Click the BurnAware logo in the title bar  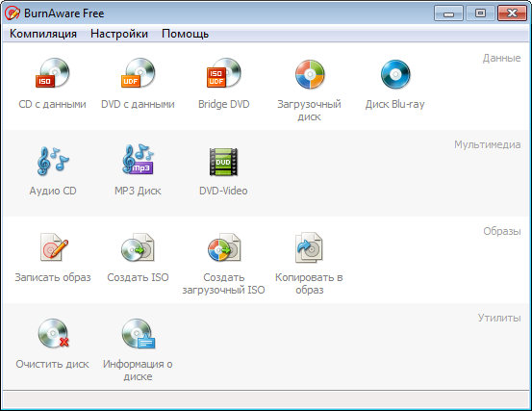[13, 13]
